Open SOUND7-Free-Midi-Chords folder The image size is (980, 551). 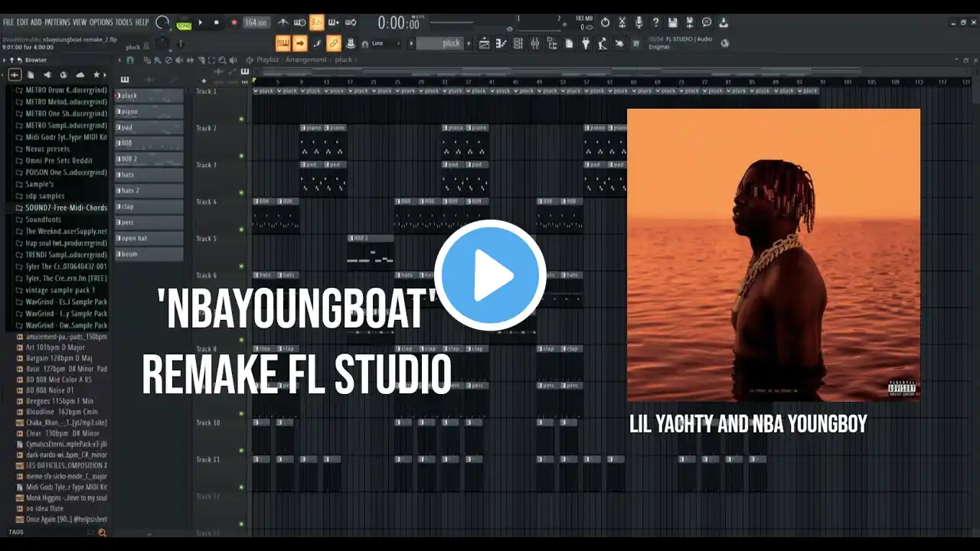pos(66,208)
